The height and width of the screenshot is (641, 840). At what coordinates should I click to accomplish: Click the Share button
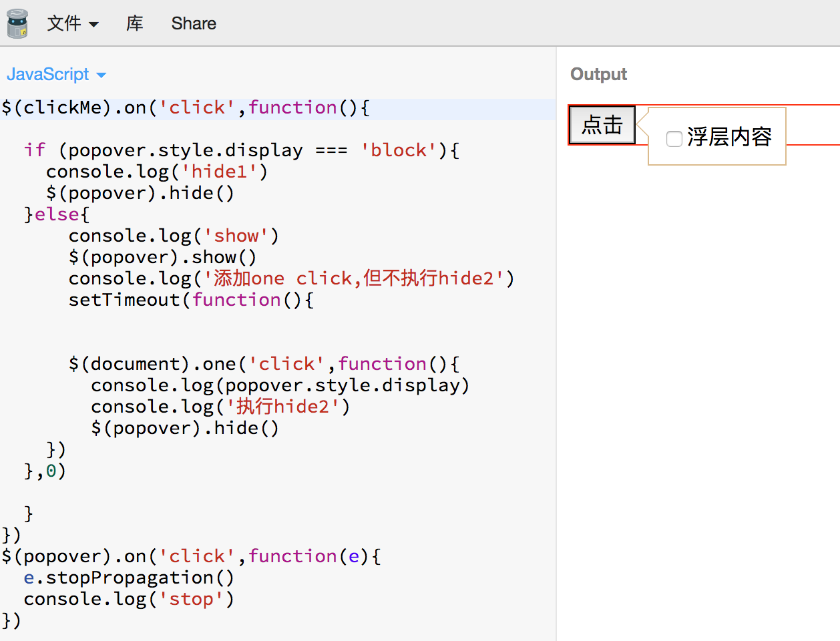[x=194, y=23]
